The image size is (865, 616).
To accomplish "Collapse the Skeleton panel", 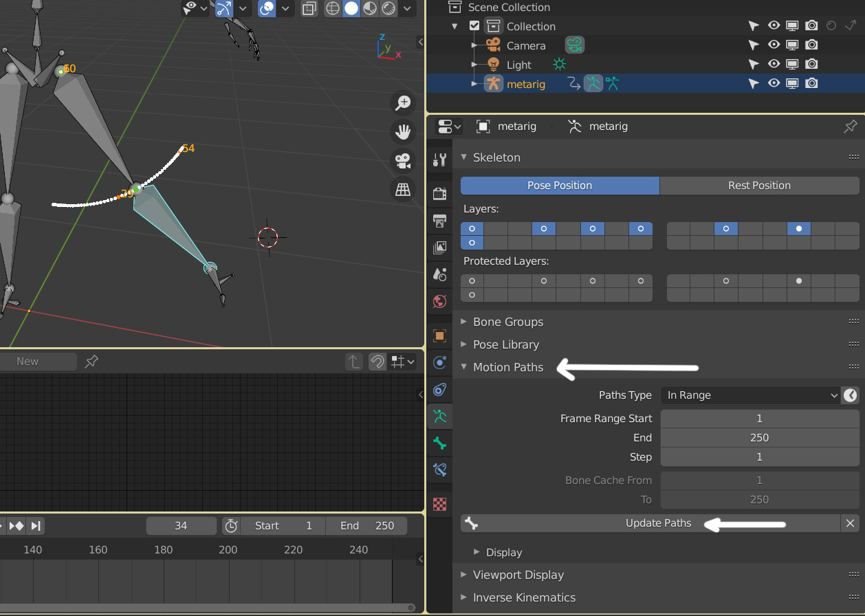I will click(x=463, y=157).
